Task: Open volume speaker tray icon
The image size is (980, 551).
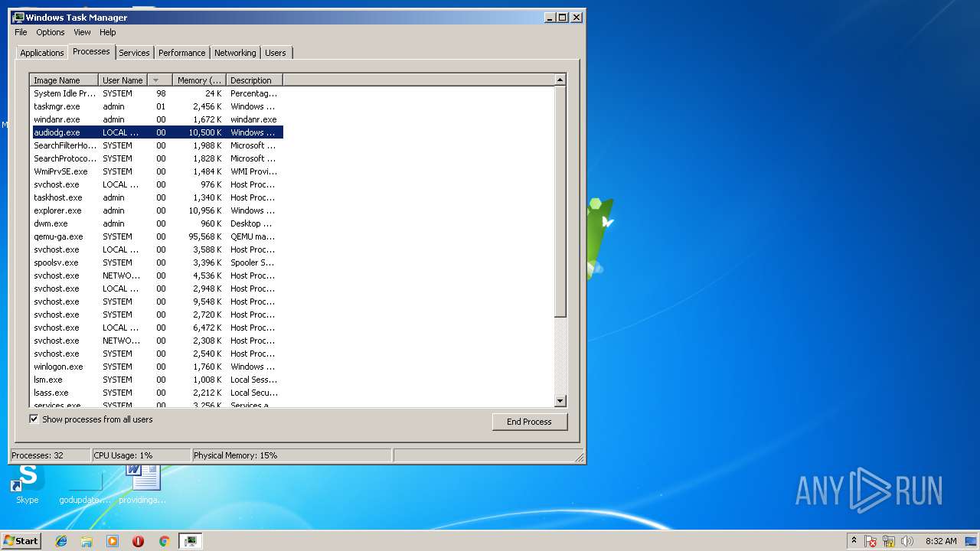Action: (907, 541)
